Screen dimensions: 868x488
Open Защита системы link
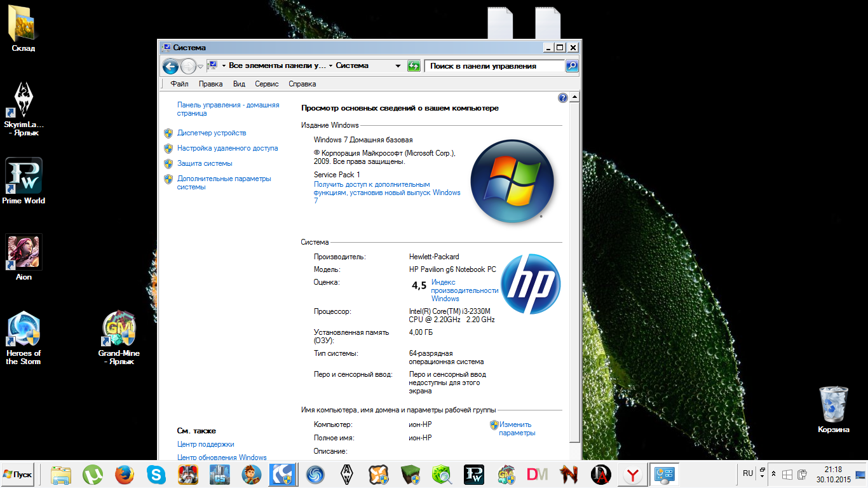coord(205,164)
